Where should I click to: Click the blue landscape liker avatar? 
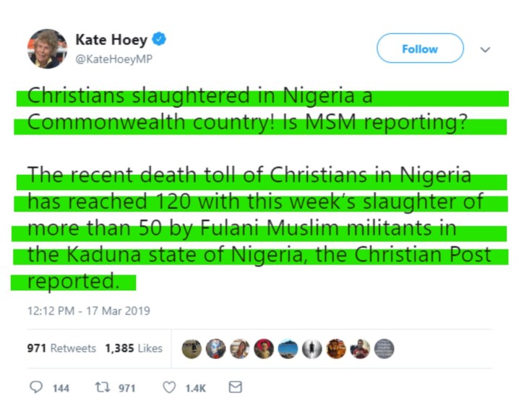point(288,348)
